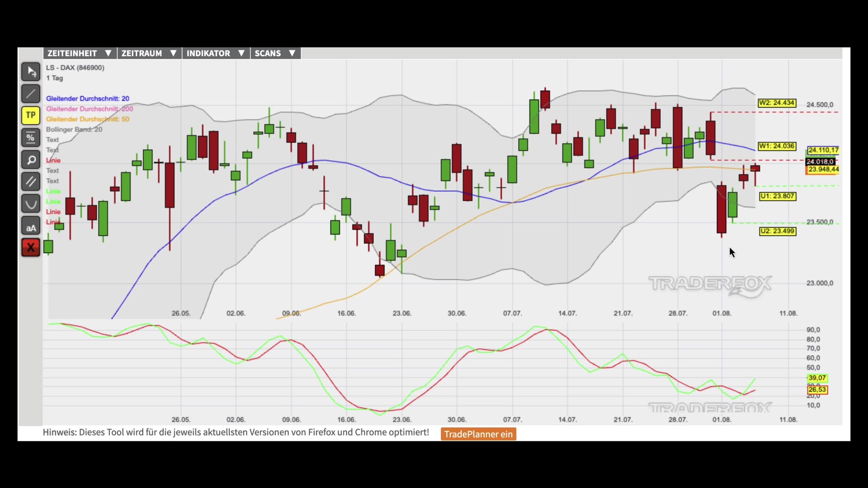This screenshot has width=868, height=488.
Task: Click the TradePlanner ein button
Action: point(478,434)
